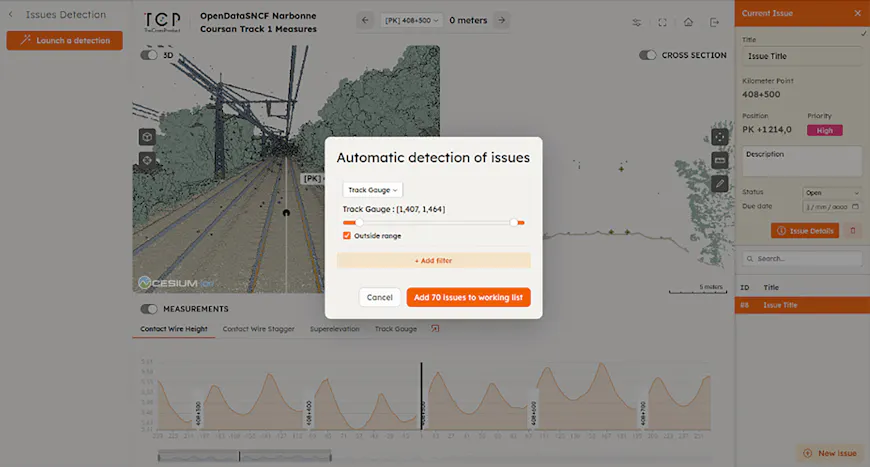Open the [PK] 408+500 dropdown
This screenshot has width=870, height=467.
pyautogui.click(x=411, y=21)
